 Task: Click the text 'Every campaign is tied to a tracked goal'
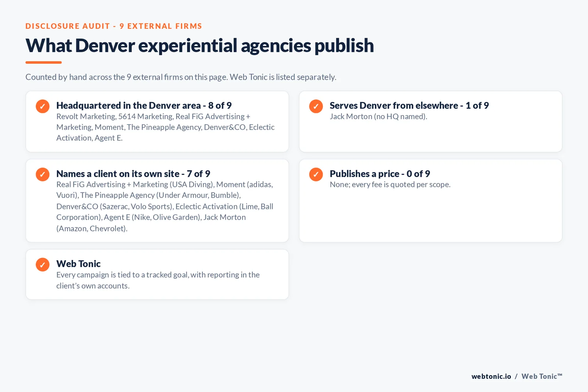click(x=158, y=280)
